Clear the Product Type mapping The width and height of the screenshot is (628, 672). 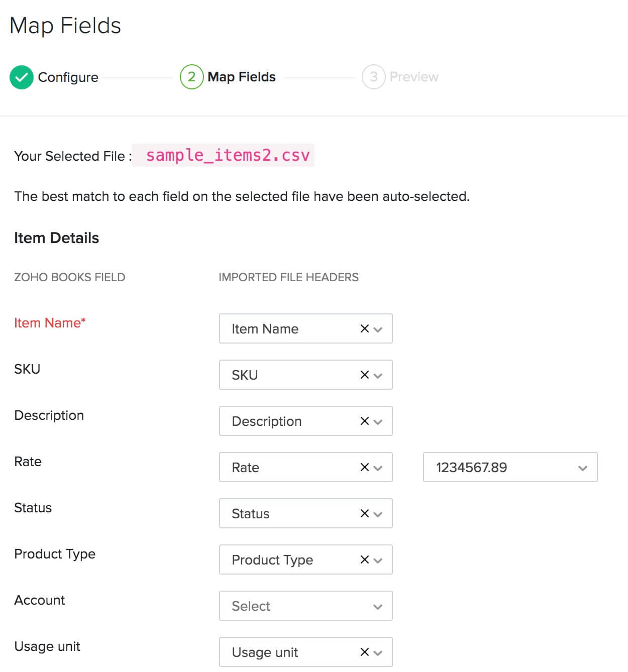(x=365, y=559)
